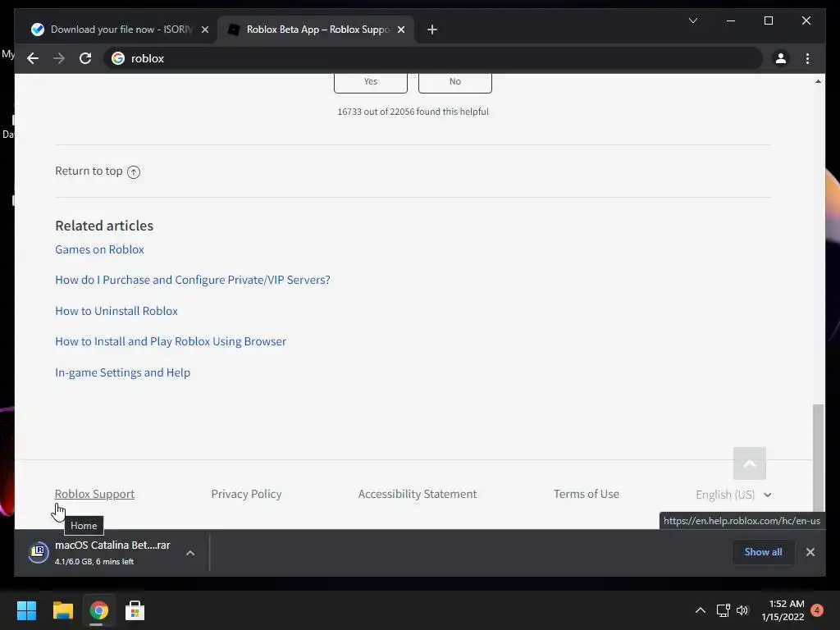
Task: Click the Google icon in address bar
Action: coord(118,58)
